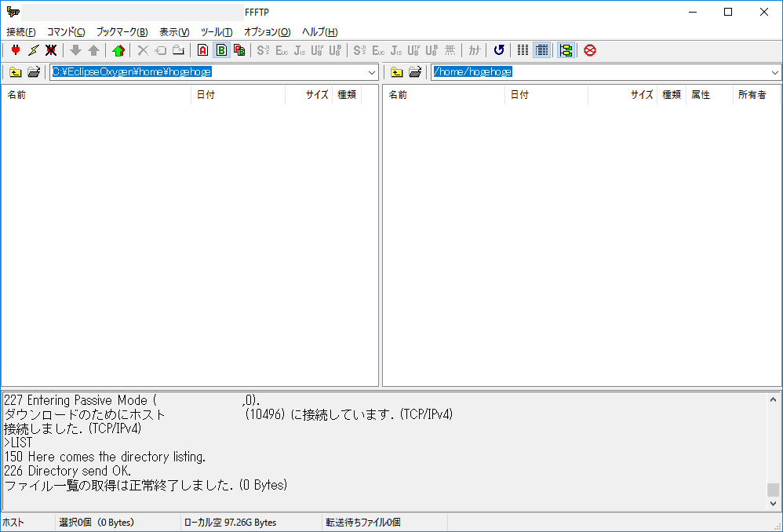Expand the remote path /home/hogehoge dropdown
The image size is (783, 532).
[774, 72]
